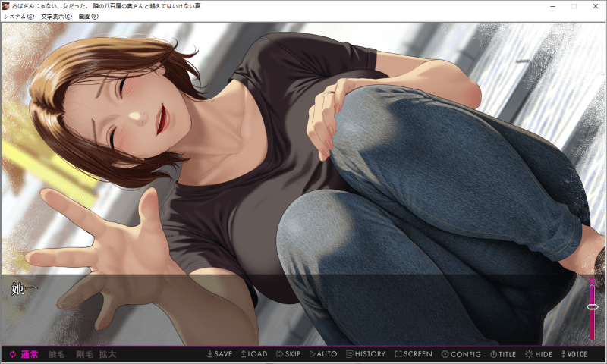
Task: Click the game icon in the title bar
Action: (x=5, y=6)
